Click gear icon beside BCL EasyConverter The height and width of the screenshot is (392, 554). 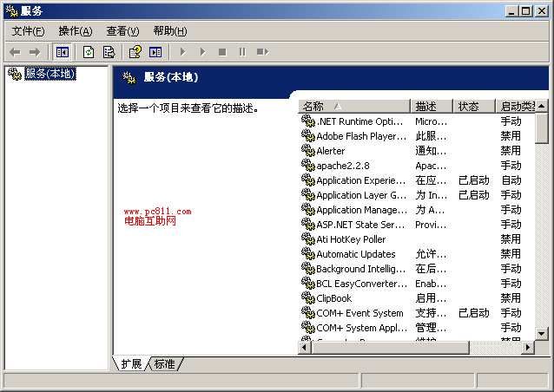[307, 284]
